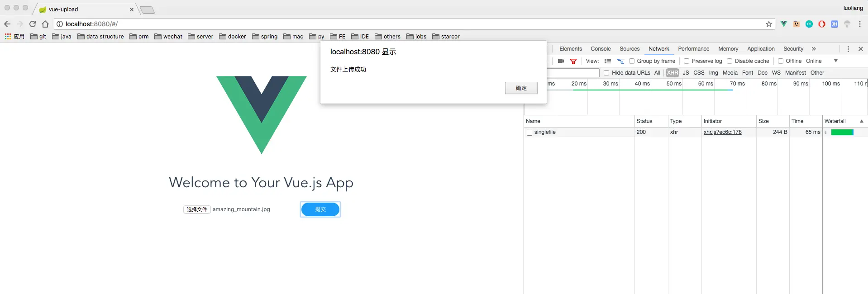868x294 pixels.
Task: Open the Memory tab
Action: (728, 49)
